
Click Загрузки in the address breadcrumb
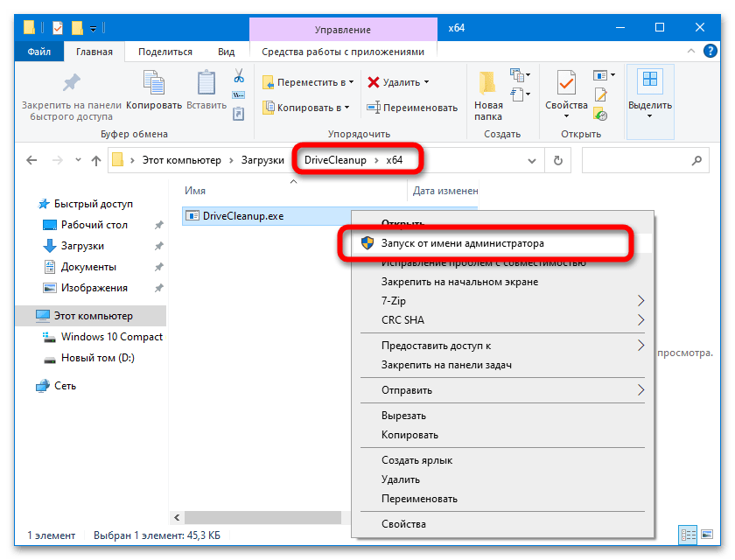(x=262, y=160)
